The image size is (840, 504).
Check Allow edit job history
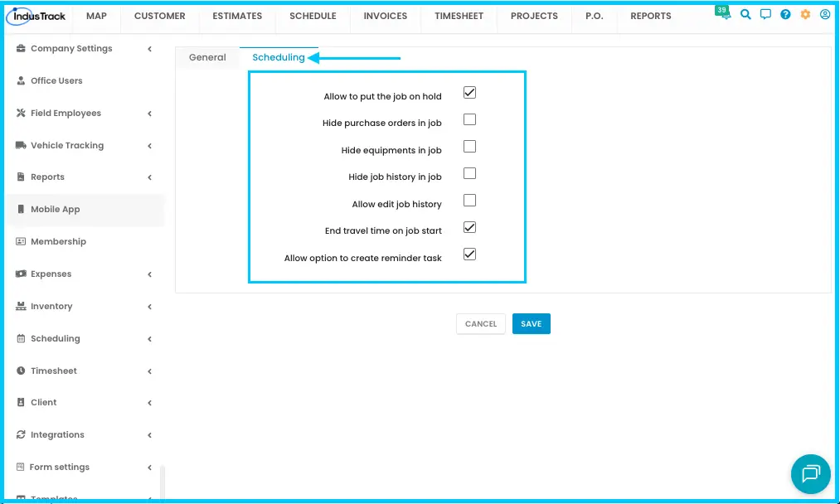click(x=470, y=201)
